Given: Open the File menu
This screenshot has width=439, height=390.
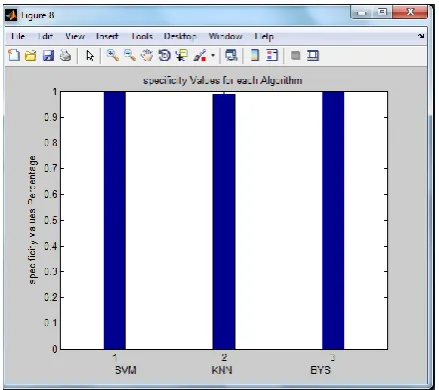Looking at the screenshot, I should pyautogui.click(x=18, y=36).
